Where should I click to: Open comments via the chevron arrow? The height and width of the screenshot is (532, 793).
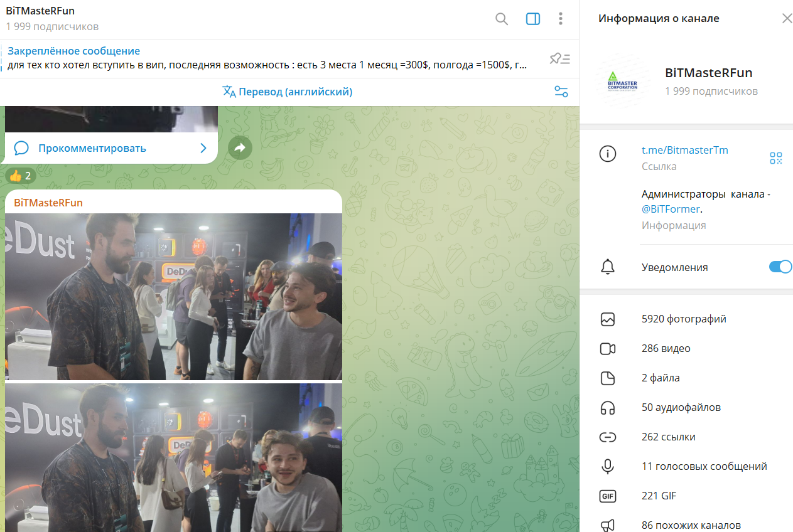(203, 148)
